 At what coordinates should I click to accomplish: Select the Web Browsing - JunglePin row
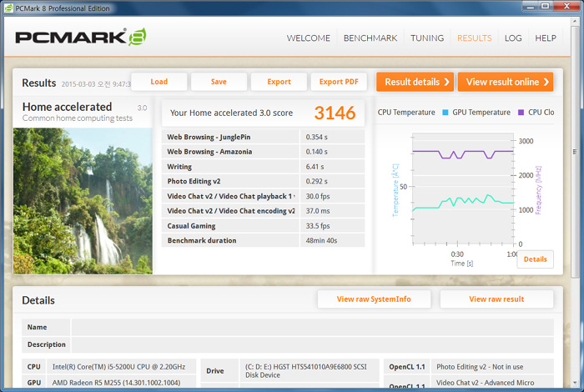264,137
